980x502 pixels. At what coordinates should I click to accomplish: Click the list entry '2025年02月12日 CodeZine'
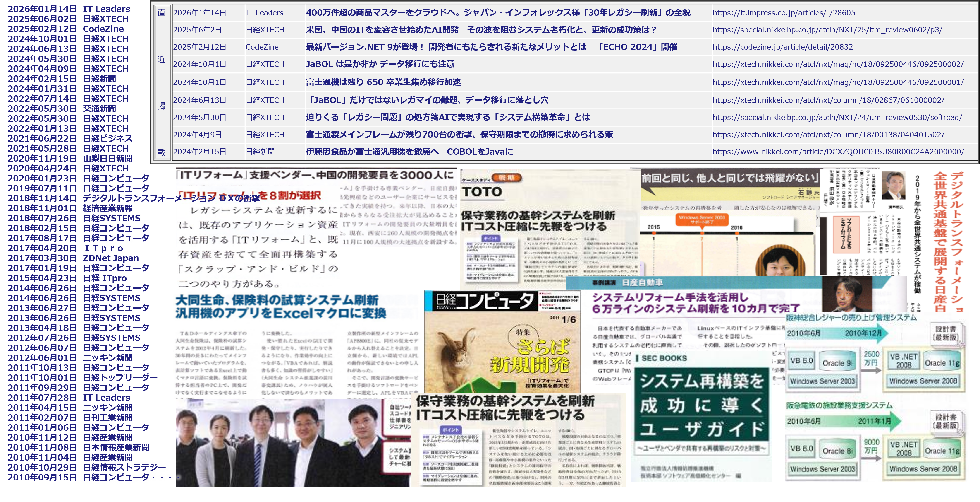(x=66, y=29)
